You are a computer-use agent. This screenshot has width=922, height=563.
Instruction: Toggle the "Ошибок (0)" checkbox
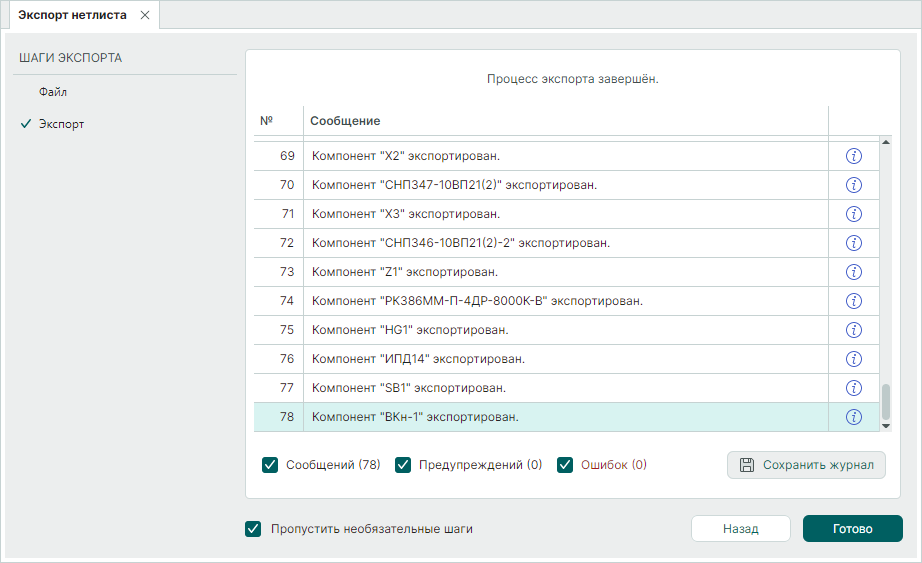pyautogui.click(x=565, y=464)
